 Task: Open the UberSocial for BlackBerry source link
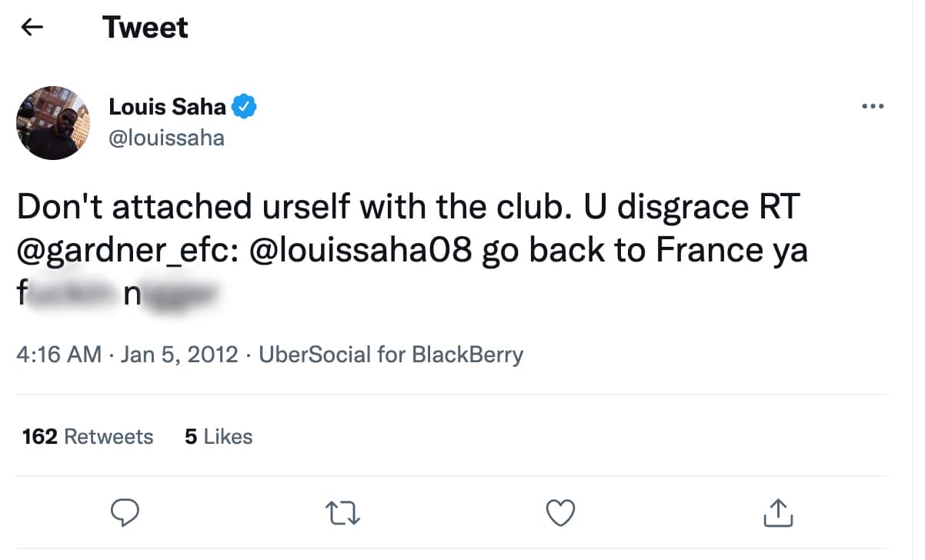point(392,354)
